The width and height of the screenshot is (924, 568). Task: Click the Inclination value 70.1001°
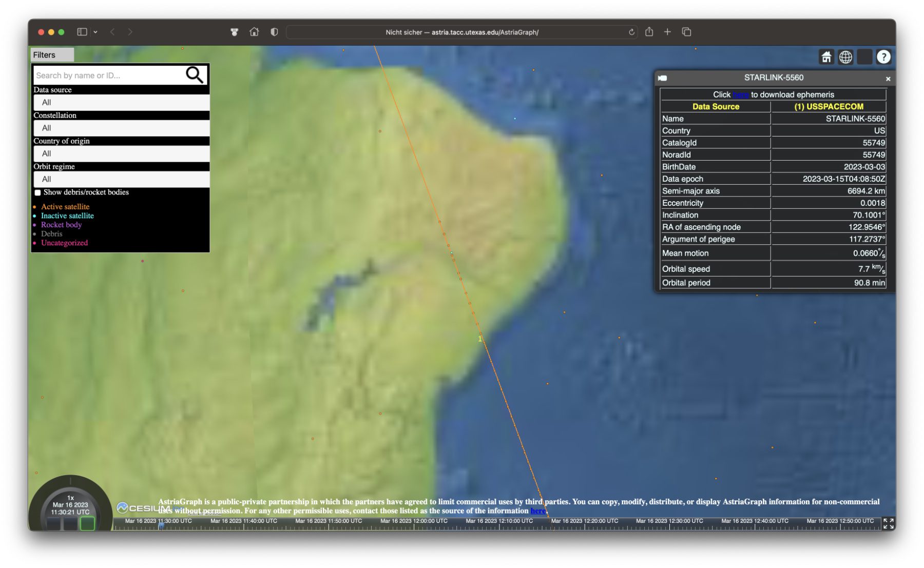[869, 215]
